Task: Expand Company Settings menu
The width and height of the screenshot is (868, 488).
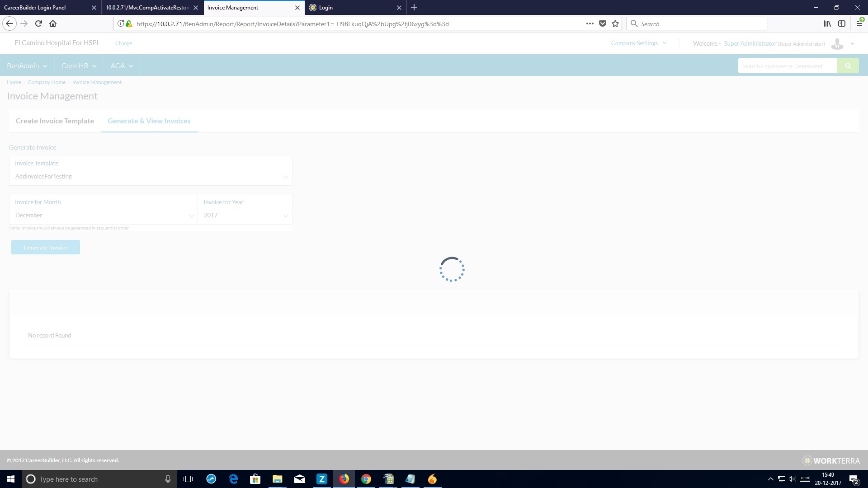Action: (638, 43)
